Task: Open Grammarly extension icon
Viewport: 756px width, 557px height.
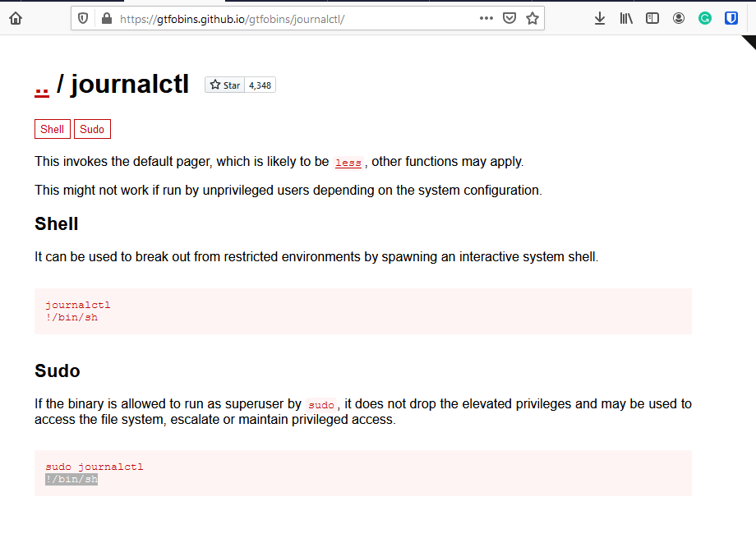Action: click(705, 18)
